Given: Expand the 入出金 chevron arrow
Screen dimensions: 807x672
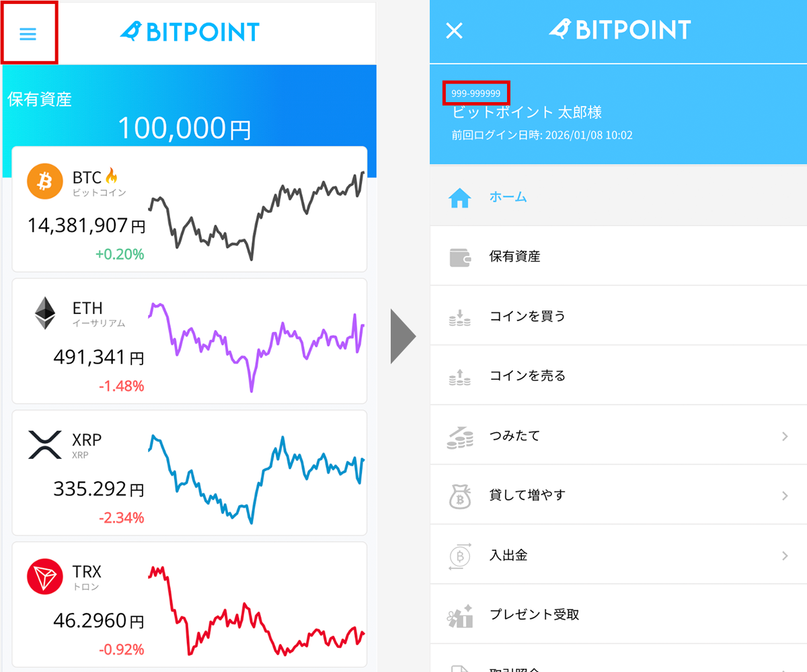Looking at the screenshot, I should 785,556.
